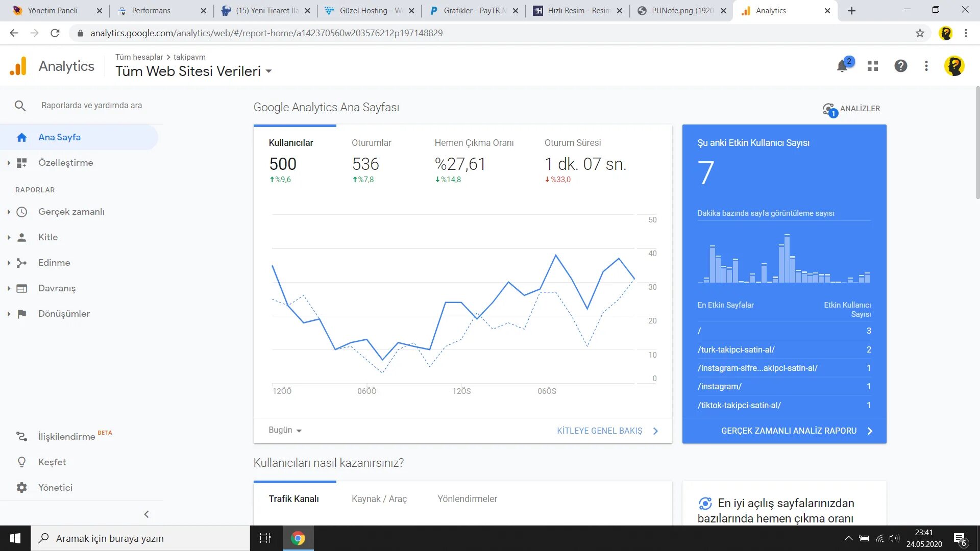Expand the Edinme reports section
This screenshot has width=980, height=551.
pyautogui.click(x=9, y=263)
